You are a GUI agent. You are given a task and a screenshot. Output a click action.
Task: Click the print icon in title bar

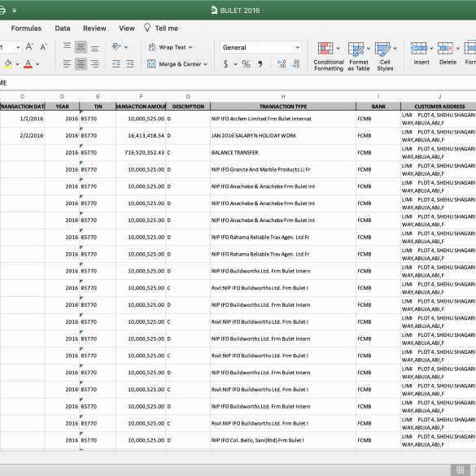2,11
